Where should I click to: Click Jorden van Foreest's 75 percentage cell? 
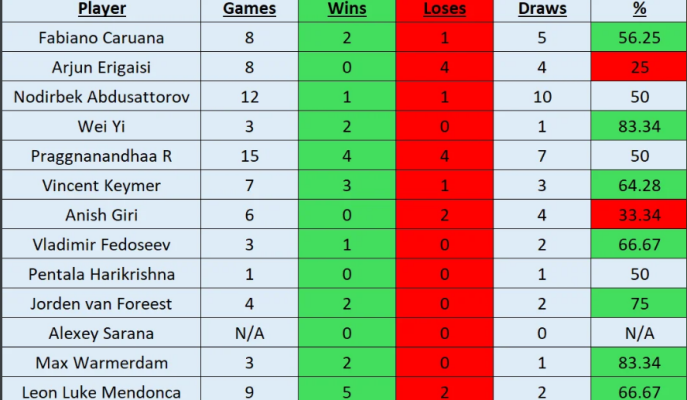click(639, 302)
